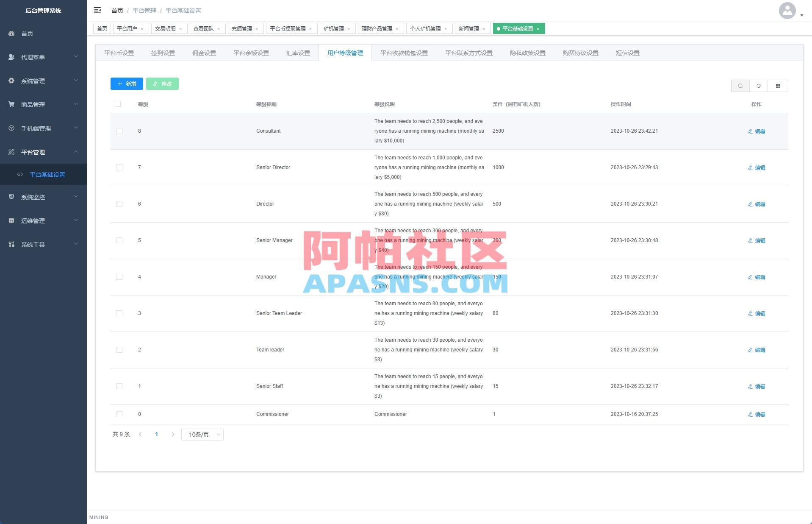Image resolution: width=812 pixels, height=524 pixels.
Task: Close the 矿机管理 breadcrumb tab
Action: click(x=349, y=28)
